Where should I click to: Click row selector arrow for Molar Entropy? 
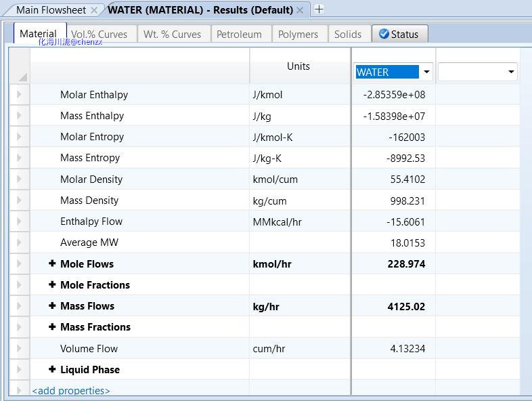point(20,137)
